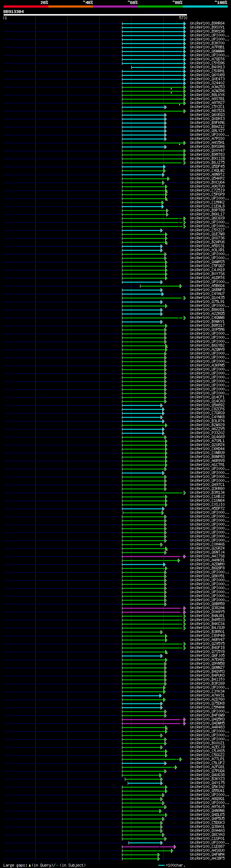
Task: Select label UniRef100_C7GRG9
Action: click(207, 413)
